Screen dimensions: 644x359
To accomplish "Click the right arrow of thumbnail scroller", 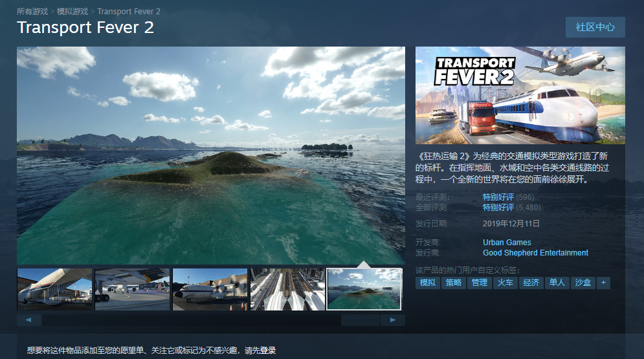I will click(x=393, y=320).
